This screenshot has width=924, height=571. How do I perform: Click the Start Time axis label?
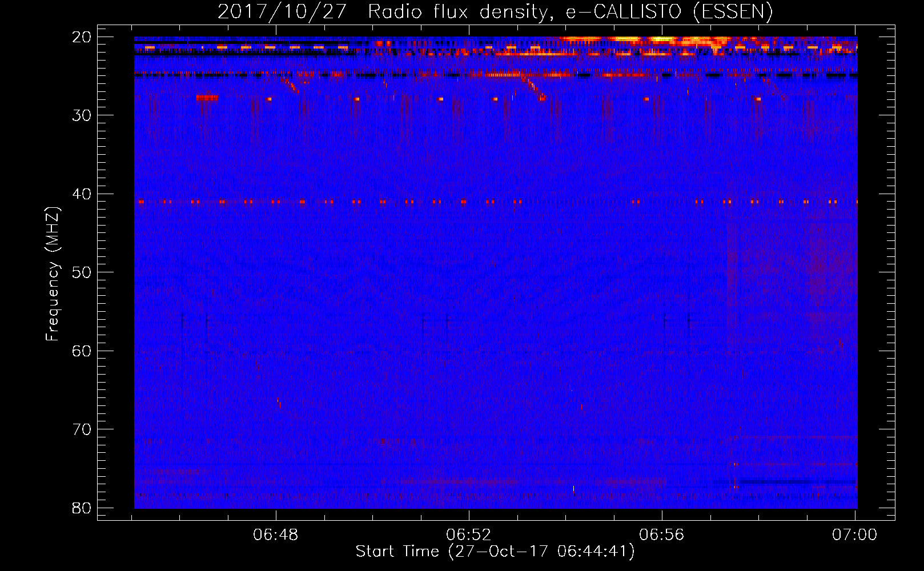coord(495,552)
